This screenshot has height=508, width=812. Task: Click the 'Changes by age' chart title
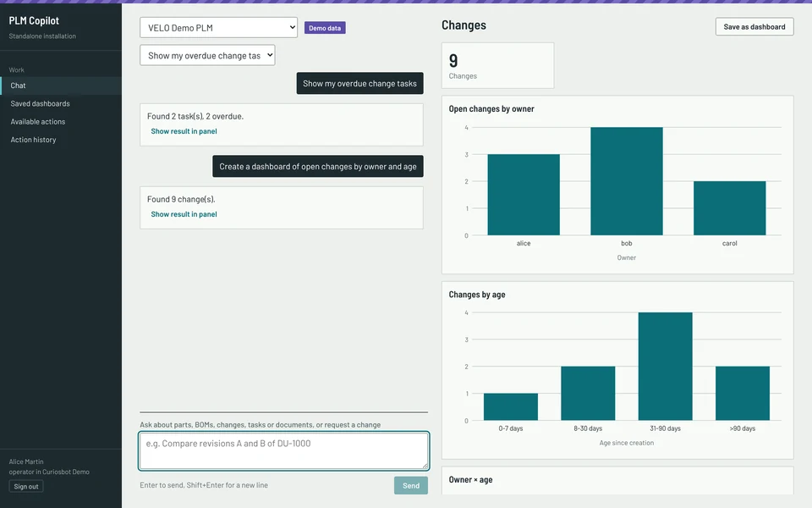(477, 295)
